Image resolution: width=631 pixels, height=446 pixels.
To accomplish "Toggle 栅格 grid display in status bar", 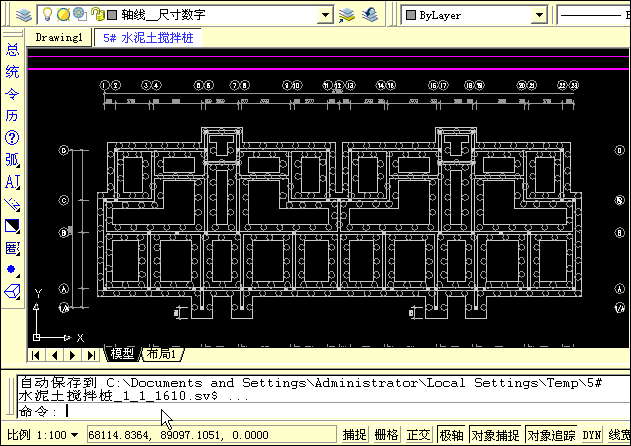I will (x=386, y=435).
